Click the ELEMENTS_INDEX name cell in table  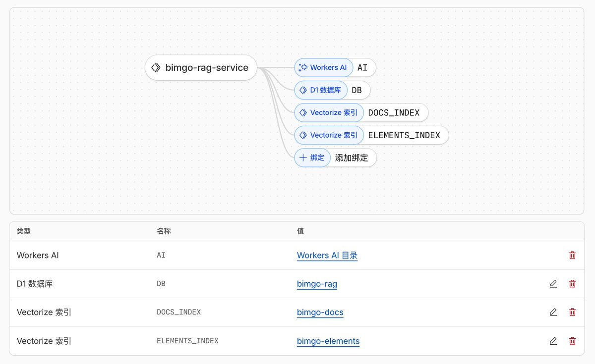(x=187, y=341)
